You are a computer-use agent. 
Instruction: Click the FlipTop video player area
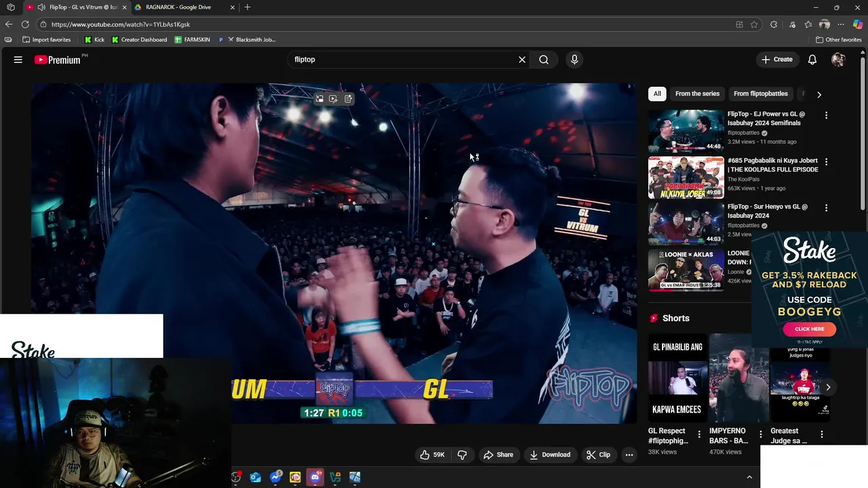coord(334,253)
